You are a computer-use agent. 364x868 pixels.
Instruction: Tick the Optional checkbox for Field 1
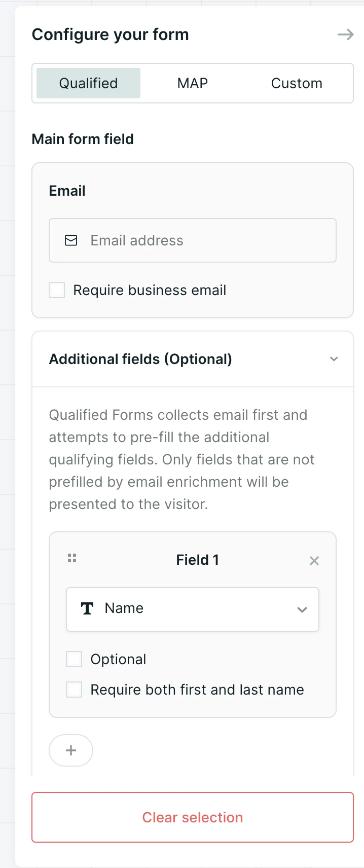(74, 659)
